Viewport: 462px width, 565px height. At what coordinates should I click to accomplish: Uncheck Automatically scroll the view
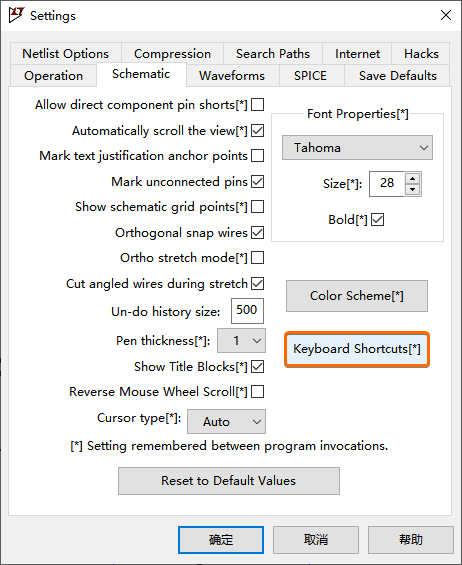[257, 130]
